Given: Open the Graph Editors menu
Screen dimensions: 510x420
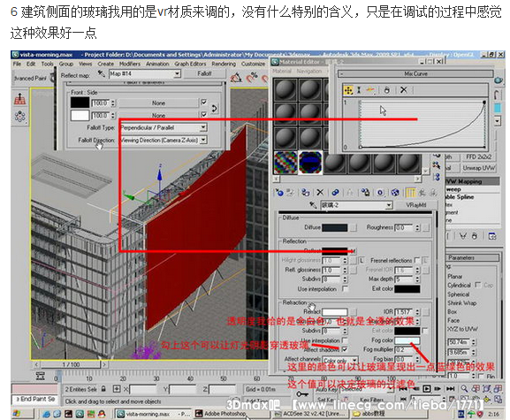Looking at the screenshot, I should click(x=190, y=64).
